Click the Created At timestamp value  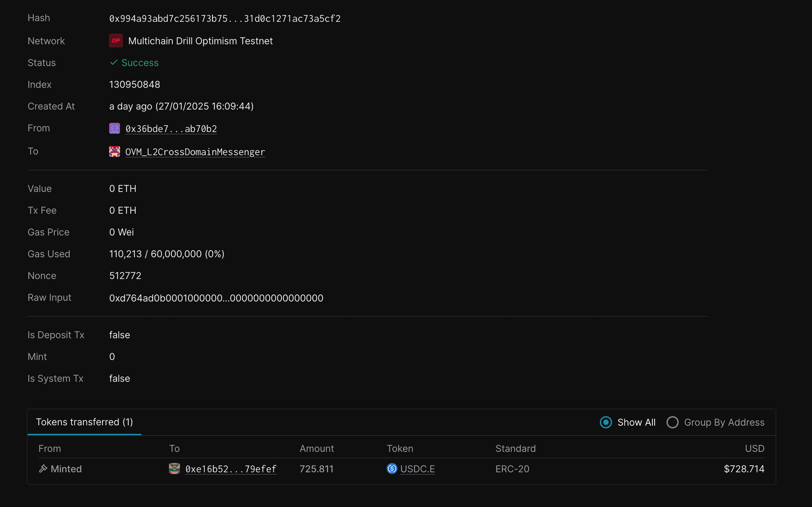click(x=181, y=106)
